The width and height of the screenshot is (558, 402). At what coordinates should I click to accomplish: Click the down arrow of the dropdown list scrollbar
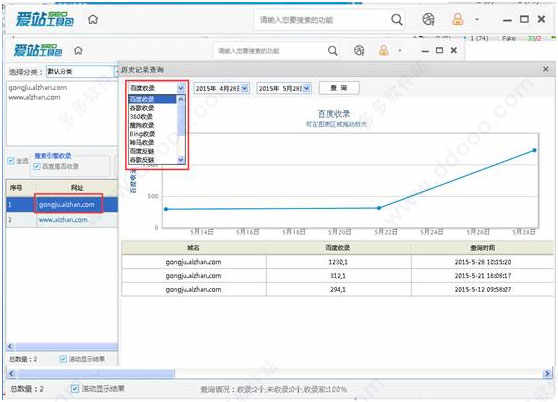[181, 160]
